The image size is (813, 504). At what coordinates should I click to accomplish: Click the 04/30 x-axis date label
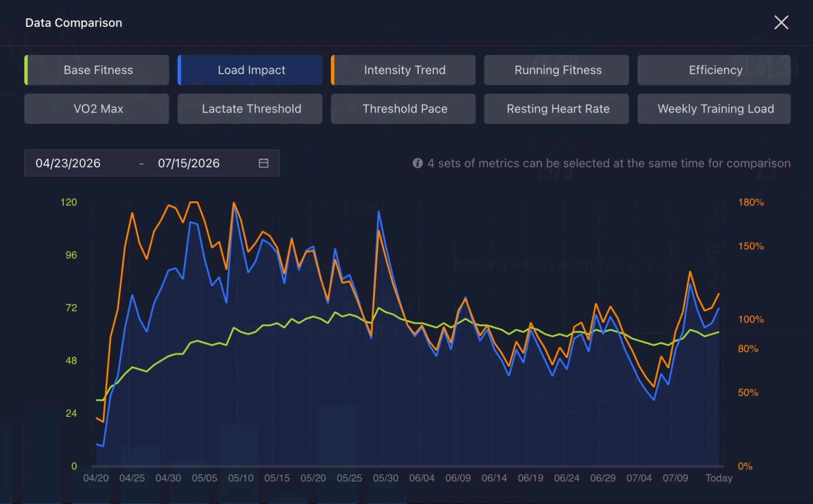tap(168, 478)
